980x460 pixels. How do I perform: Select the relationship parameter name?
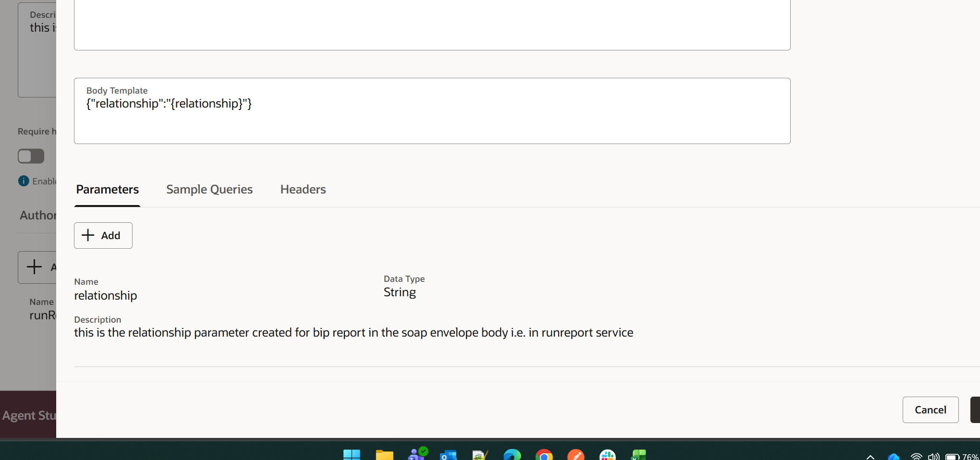(106, 295)
